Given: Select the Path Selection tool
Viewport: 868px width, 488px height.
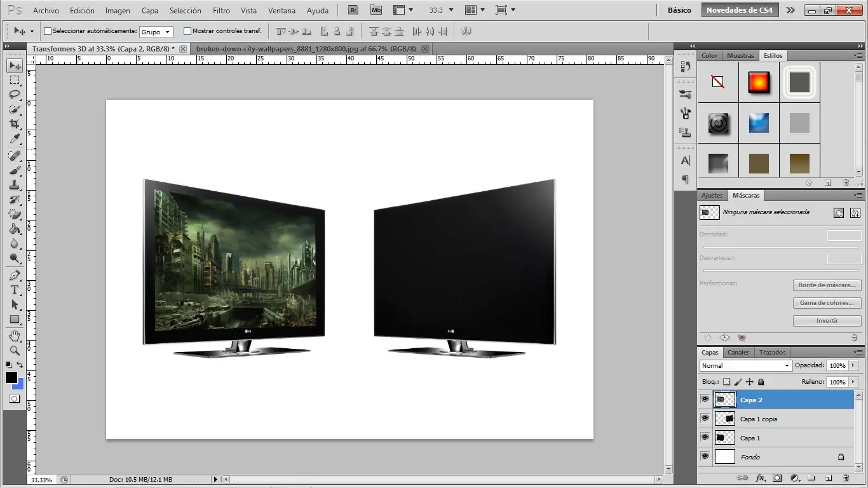Looking at the screenshot, I should pyautogui.click(x=15, y=304).
